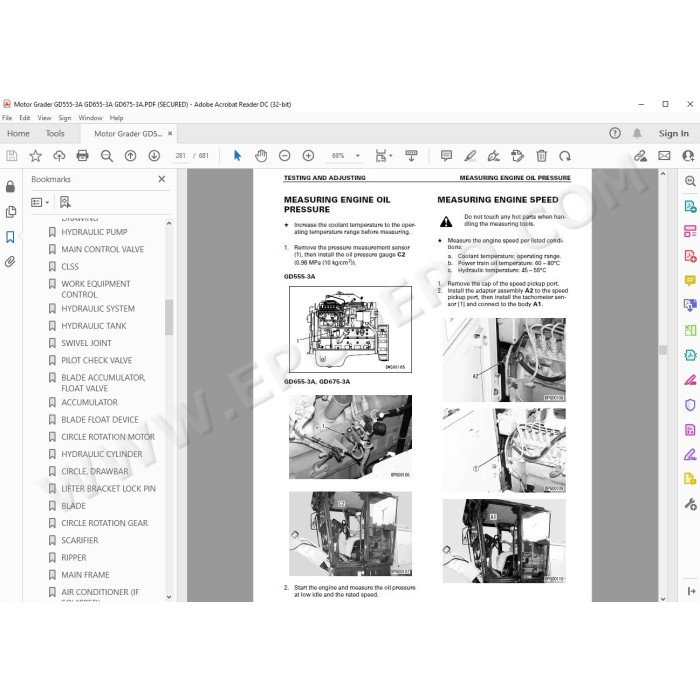This screenshot has width=700, height=700.
Task: Open the Sign document tool
Action: [x=494, y=156]
